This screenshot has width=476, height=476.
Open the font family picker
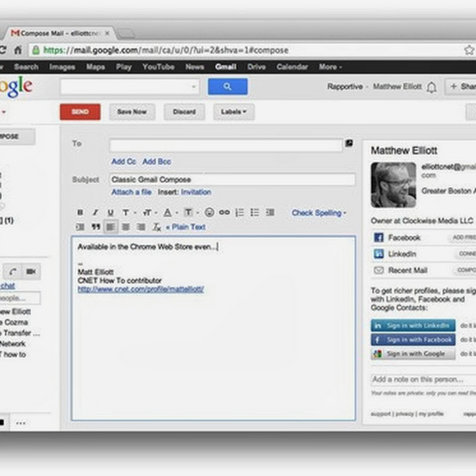pos(129,212)
